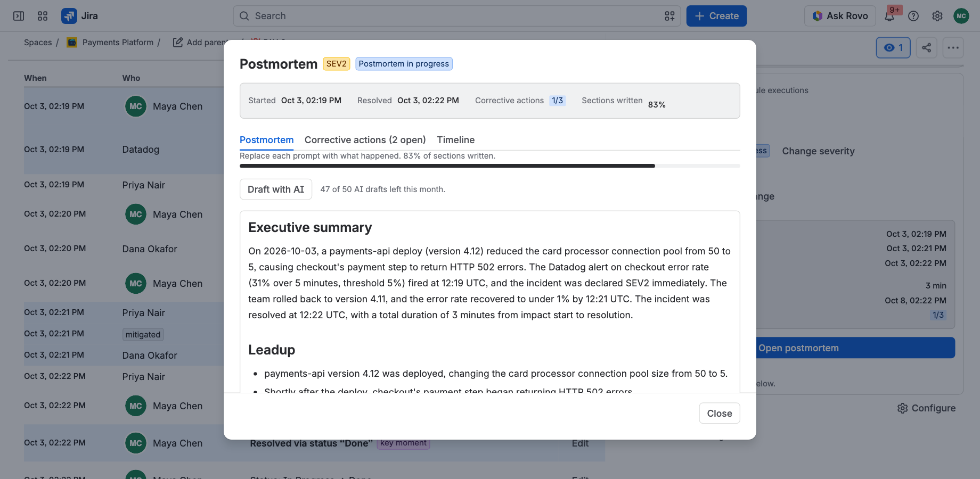Click the Corrective actions 1/3 badge in summary
The width and height of the screenshot is (980, 479).
(x=558, y=101)
